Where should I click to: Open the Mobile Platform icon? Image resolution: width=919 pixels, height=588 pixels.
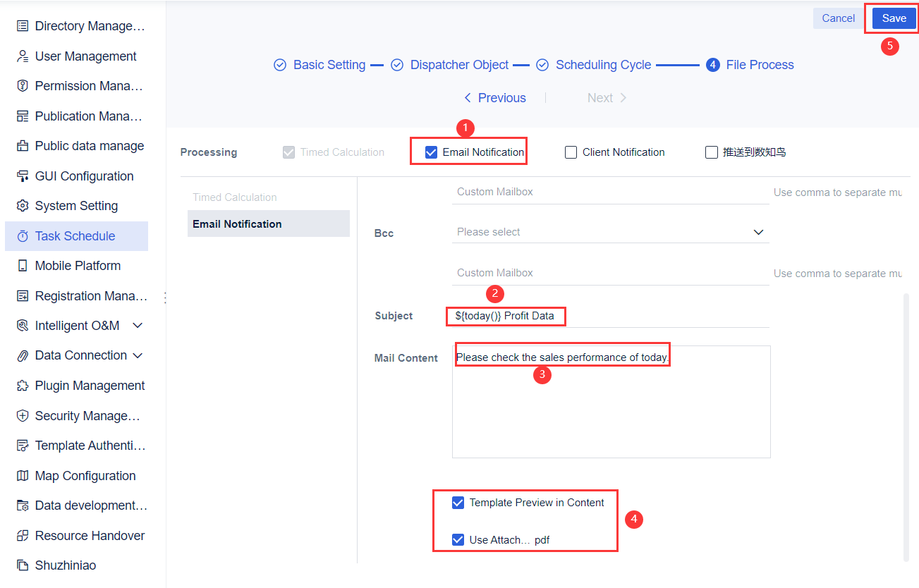pos(22,265)
